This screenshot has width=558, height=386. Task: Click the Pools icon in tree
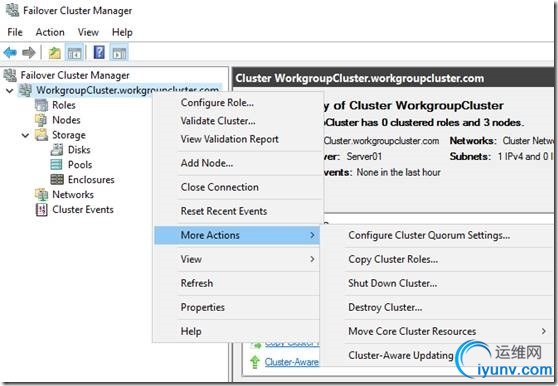(57, 165)
